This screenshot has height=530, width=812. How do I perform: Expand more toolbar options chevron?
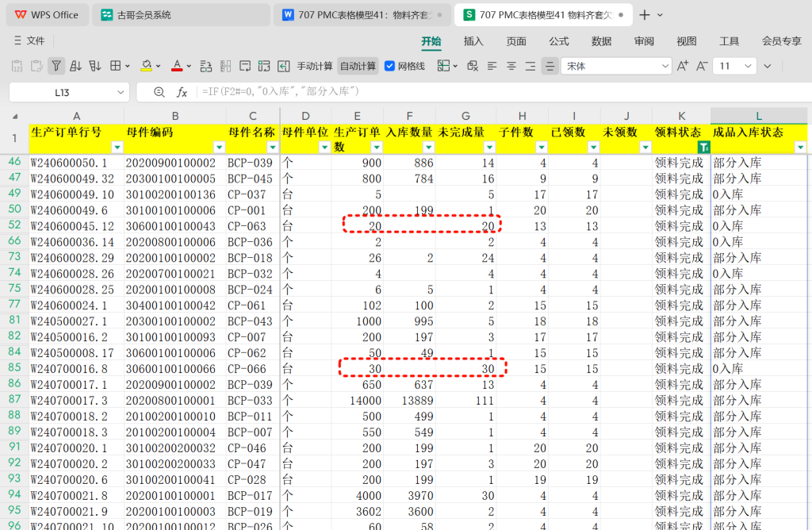click(x=768, y=66)
